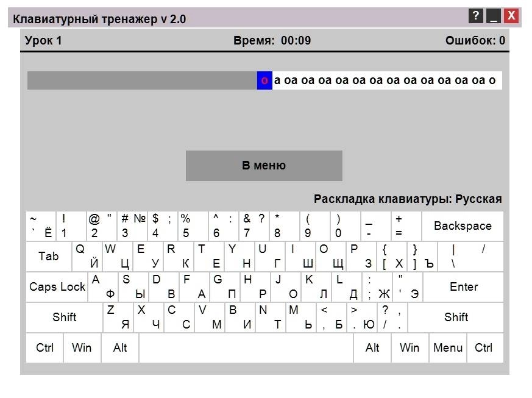Click the 'Ошибок: 0' error counter
Viewport: 532px width, 398px height.
(x=475, y=41)
